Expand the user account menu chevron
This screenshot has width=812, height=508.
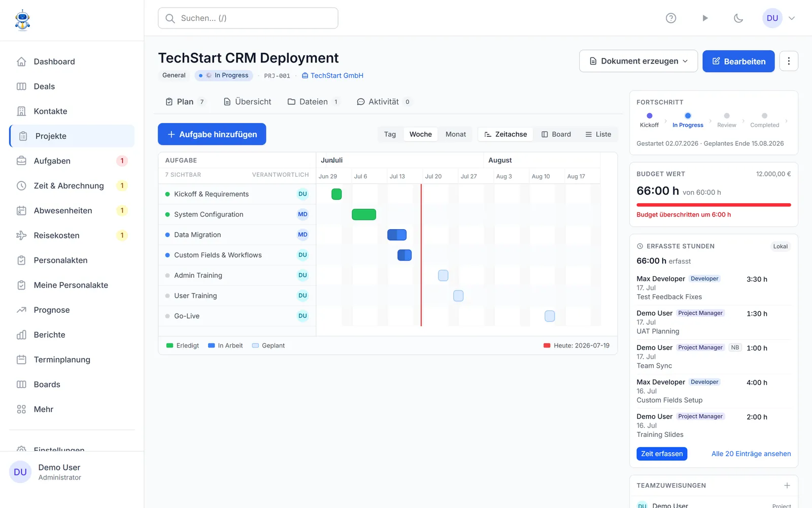(x=792, y=18)
